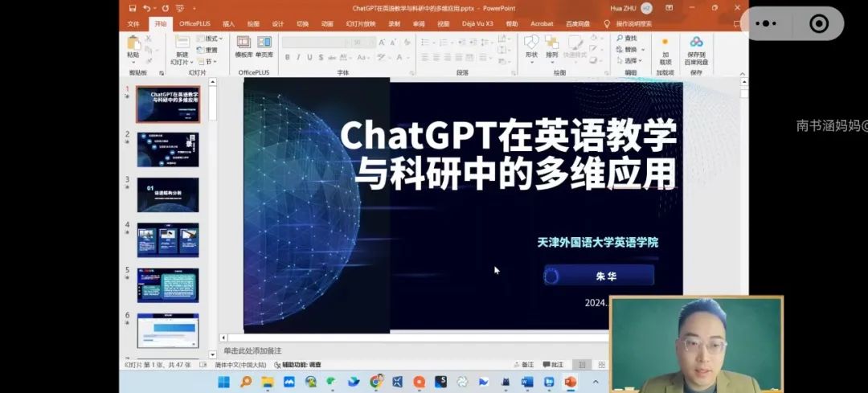This screenshot has height=393, width=868.
Task: Switch to normal view in status bar
Action: click(582, 365)
